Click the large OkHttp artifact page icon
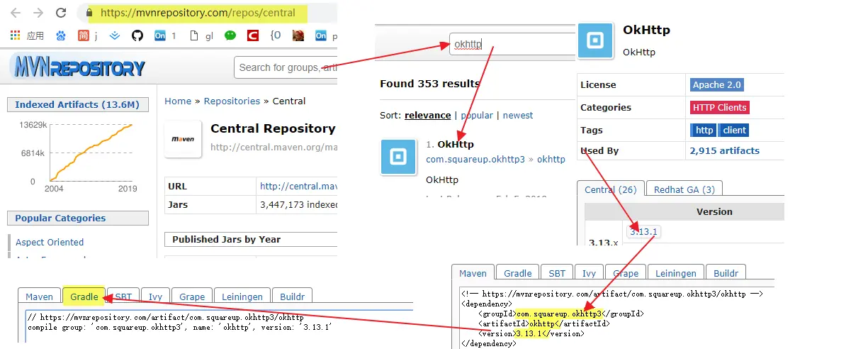 coord(595,40)
